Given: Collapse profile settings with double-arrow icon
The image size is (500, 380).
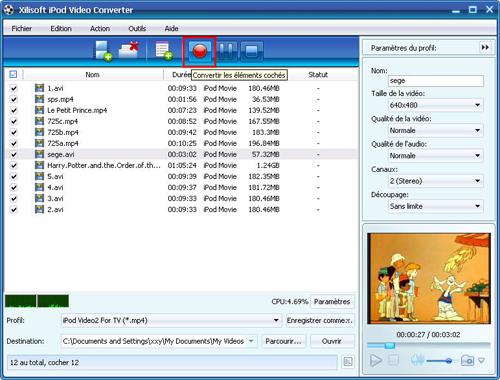Looking at the screenshot, I should tap(485, 48).
